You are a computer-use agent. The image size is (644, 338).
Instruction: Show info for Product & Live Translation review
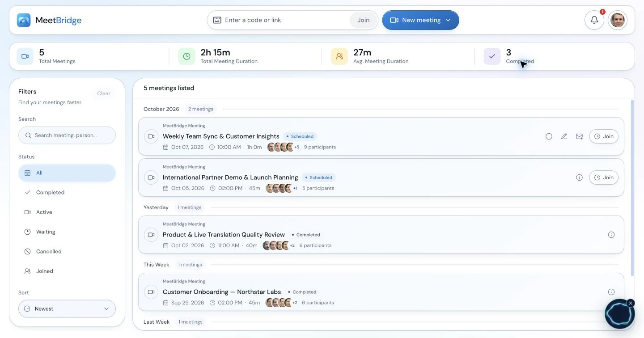click(611, 235)
